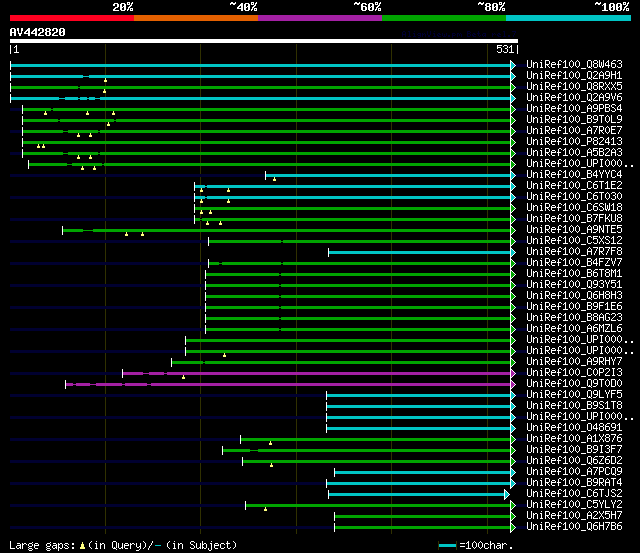Click the cyan alignment bar for A7R7F8
This screenshot has height=553, width=640.
420,253
